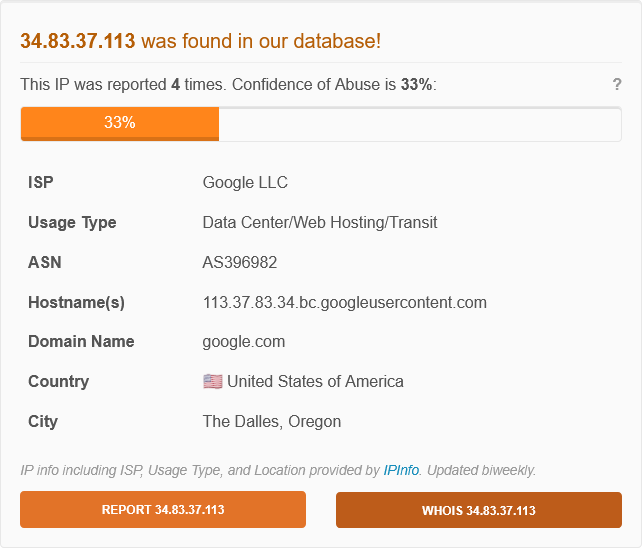Click the question mark help icon

tap(617, 85)
